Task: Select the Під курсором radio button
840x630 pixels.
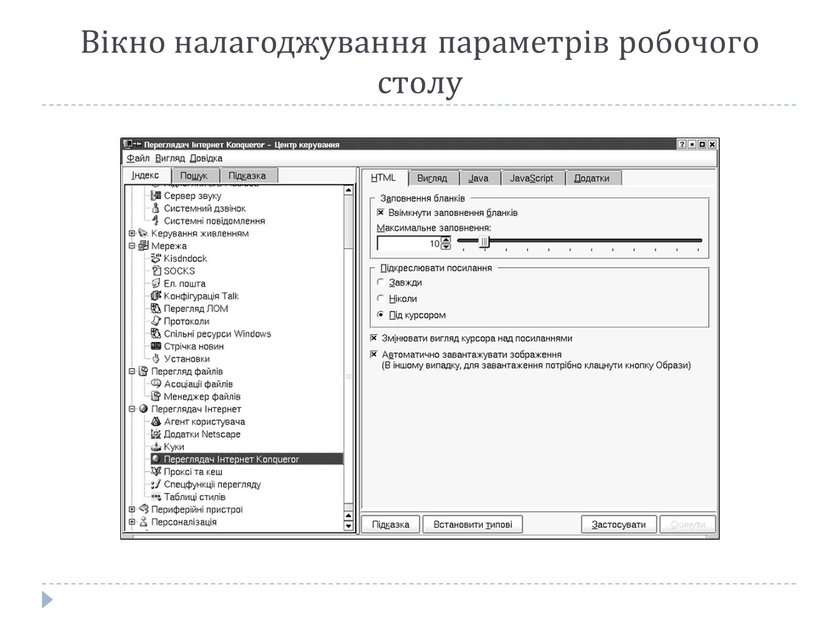Action: [381, 315]
